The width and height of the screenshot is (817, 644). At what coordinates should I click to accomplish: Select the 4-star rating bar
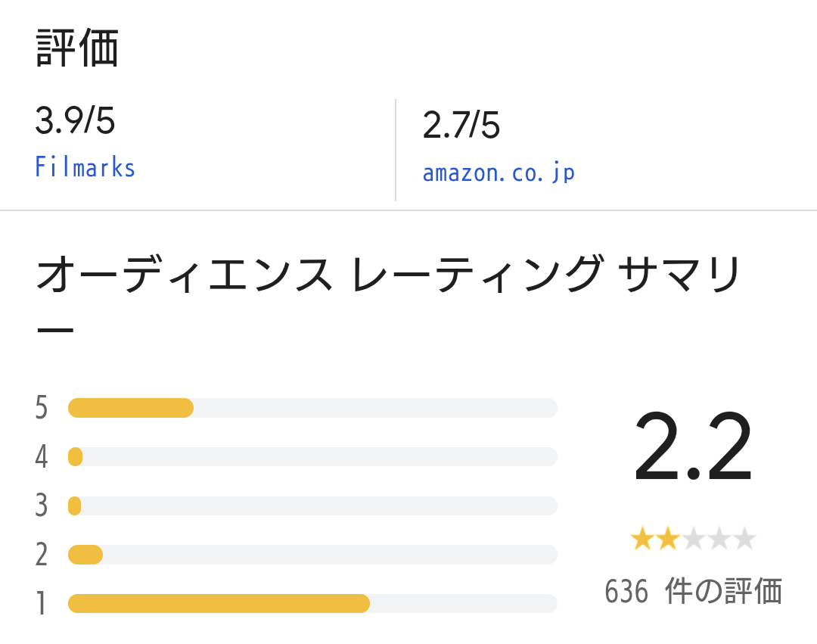pyautogui.click(x=312, y=457)
